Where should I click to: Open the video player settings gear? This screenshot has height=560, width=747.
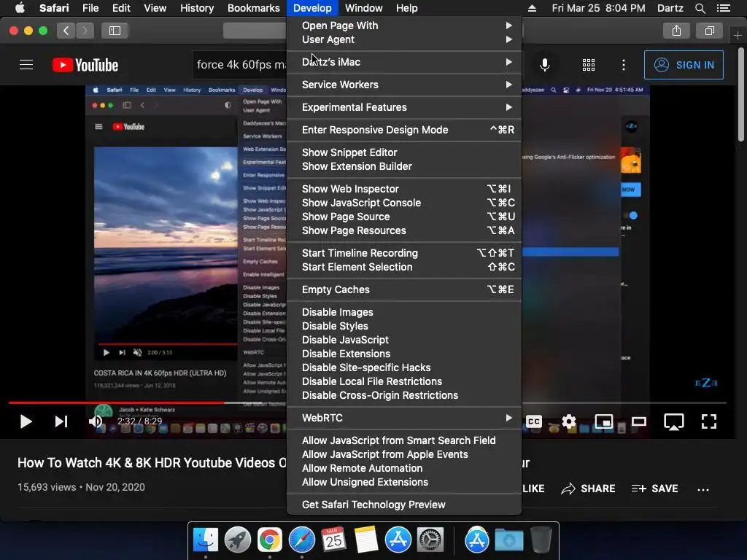coord(569,421)
